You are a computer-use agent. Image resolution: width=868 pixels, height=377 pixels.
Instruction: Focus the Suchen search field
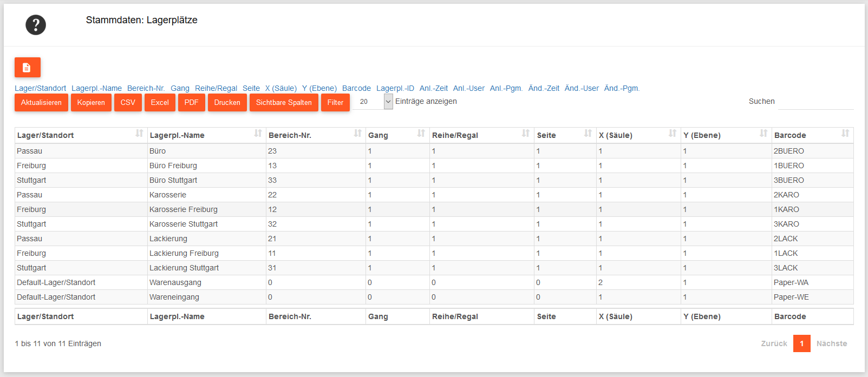click(x=815, y=102)
